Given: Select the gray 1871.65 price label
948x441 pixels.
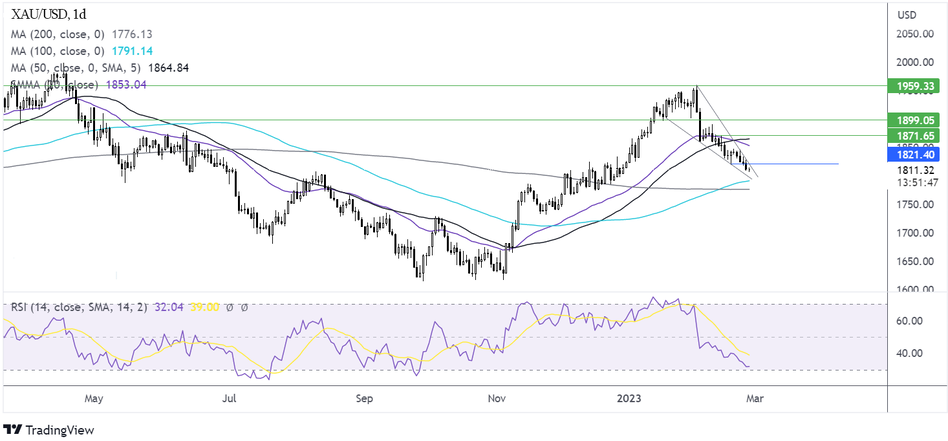Looking at the screenshot, I should coord(915,135).
